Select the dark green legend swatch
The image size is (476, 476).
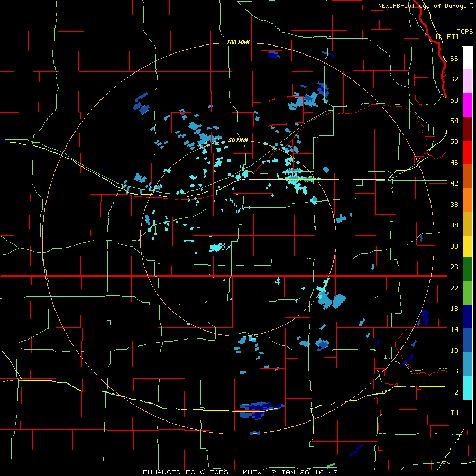(467, 269)
